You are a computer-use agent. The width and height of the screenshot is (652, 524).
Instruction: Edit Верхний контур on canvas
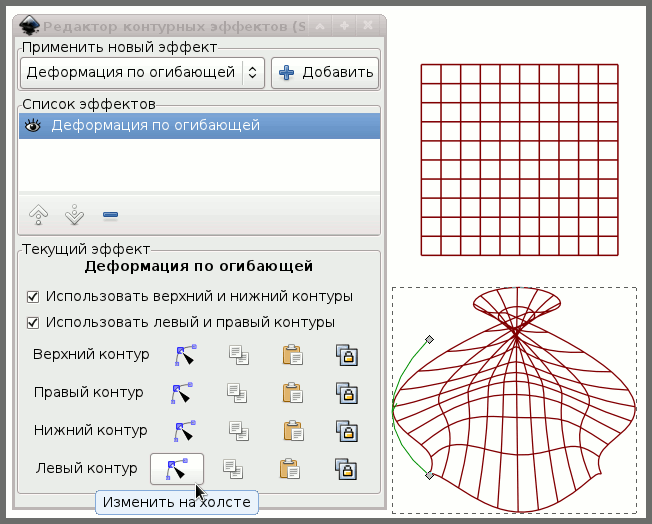point(184,355)
